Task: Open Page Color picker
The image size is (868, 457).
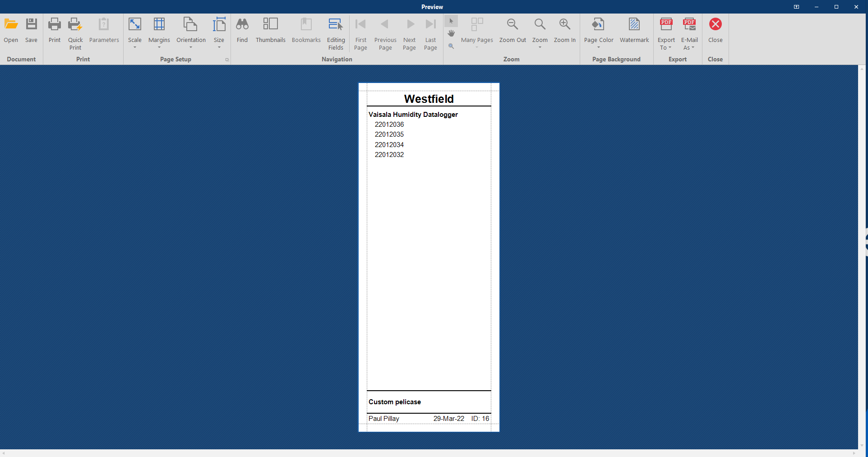Action: pyautogui.click(x=599, y=24)
